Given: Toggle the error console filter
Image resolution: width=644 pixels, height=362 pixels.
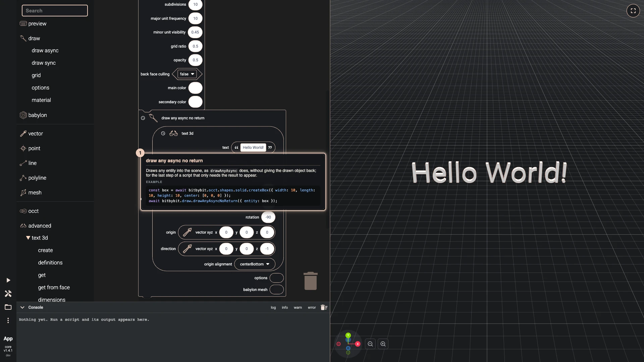Looking at the screenshot, I should [x=312, y=308].
